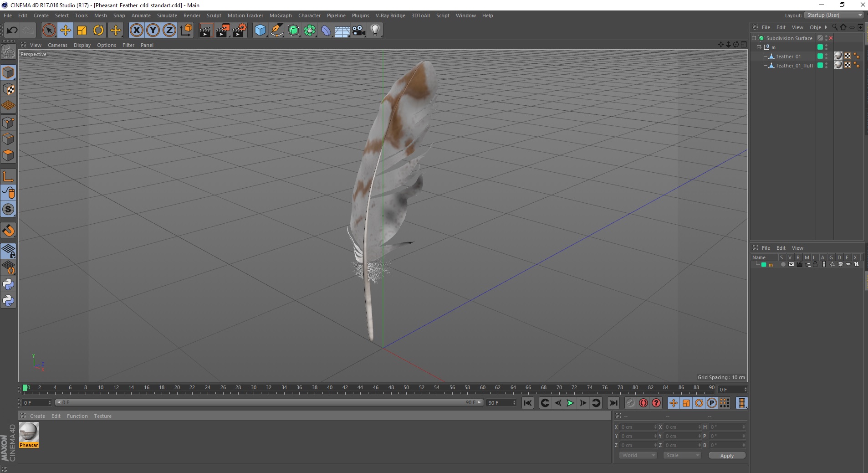Toggle feather_01 visibility dots

point(827,56)
